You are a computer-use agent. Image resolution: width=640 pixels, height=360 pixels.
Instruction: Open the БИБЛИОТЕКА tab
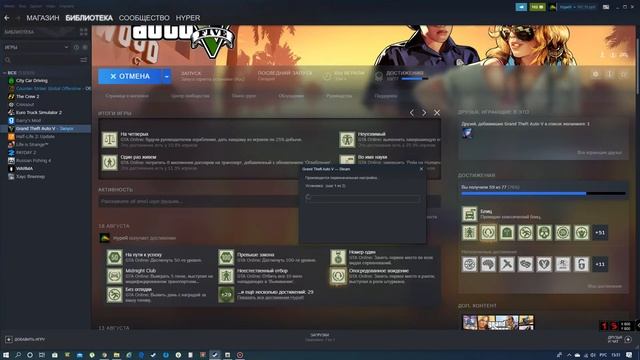(89, 18)
